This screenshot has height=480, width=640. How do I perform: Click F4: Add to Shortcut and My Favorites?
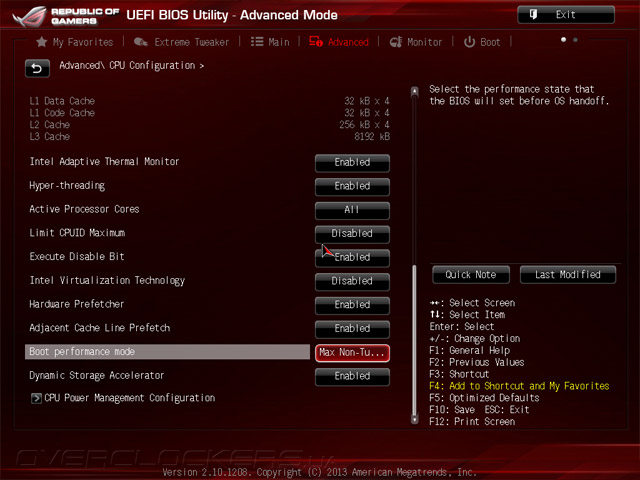point(519,386)
